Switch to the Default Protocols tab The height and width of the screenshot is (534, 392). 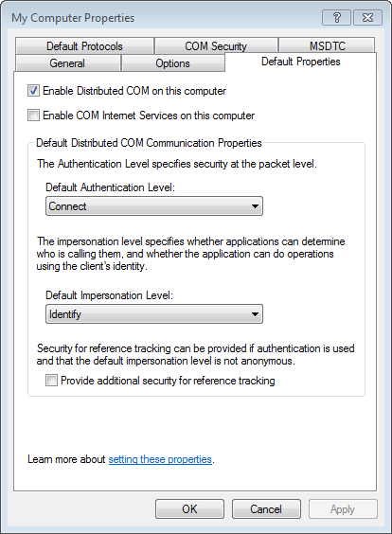click(x=84, y=46)
